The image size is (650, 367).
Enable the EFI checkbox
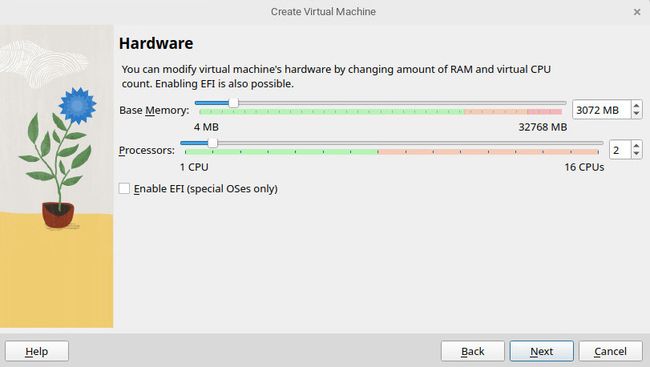point(124,189)
